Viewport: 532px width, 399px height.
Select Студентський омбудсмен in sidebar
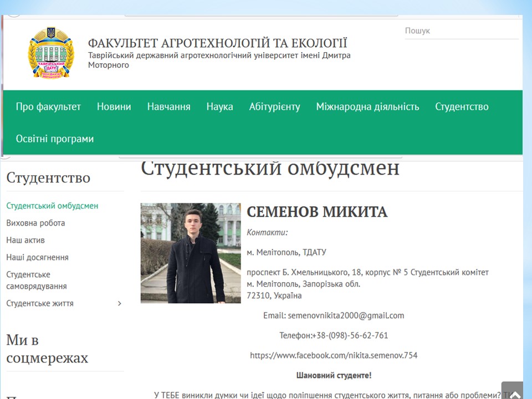[52, 206]
